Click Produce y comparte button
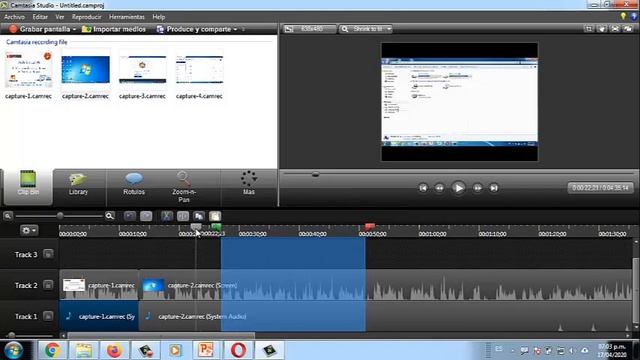The width and height of the screenshot is (640, 360). point(194,29)
